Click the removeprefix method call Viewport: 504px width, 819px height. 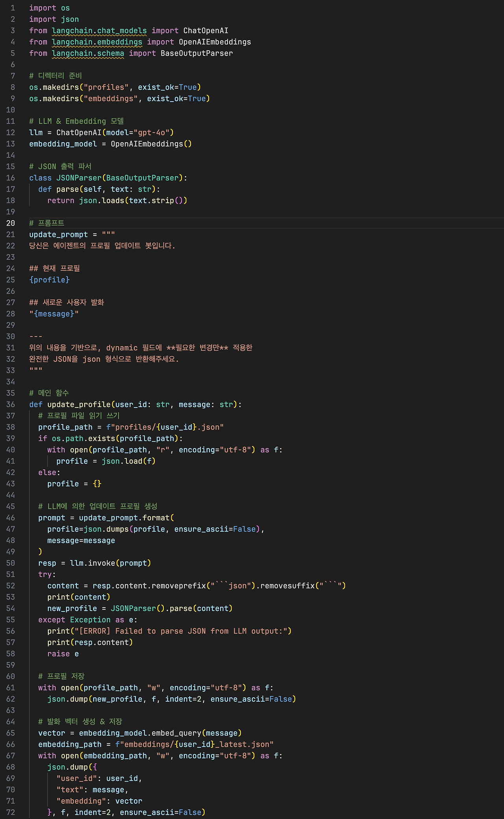pyautogui.click(x=179, y=586)
